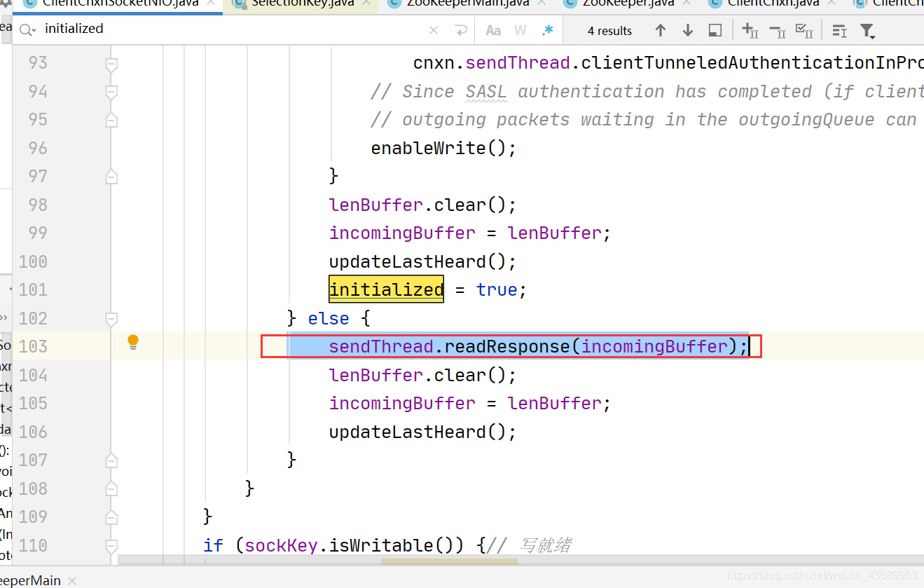
Task: Toggle Match Case (Aa) option
Action: [493, 30]
